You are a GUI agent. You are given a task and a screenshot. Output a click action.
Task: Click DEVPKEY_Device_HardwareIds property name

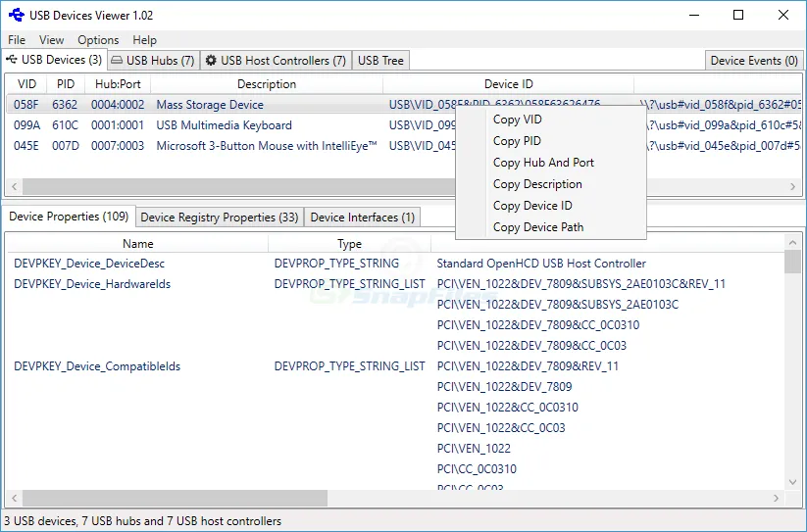(x=92, y=284)
